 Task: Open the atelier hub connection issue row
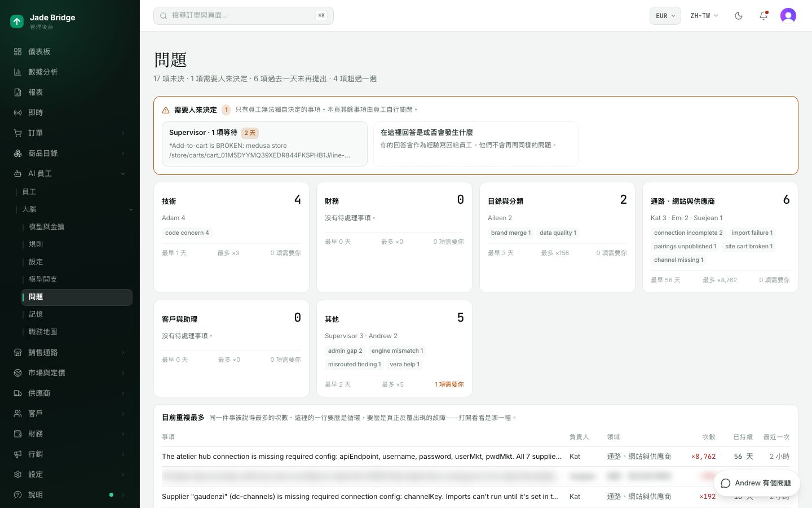click(x=476, y=457)
